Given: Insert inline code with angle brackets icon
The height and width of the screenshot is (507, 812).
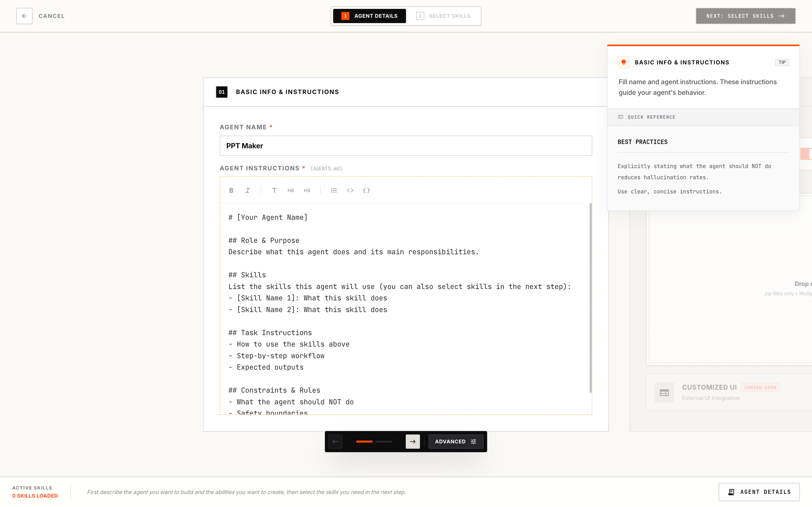Looking at the screenshot, I should pos(350,190).
